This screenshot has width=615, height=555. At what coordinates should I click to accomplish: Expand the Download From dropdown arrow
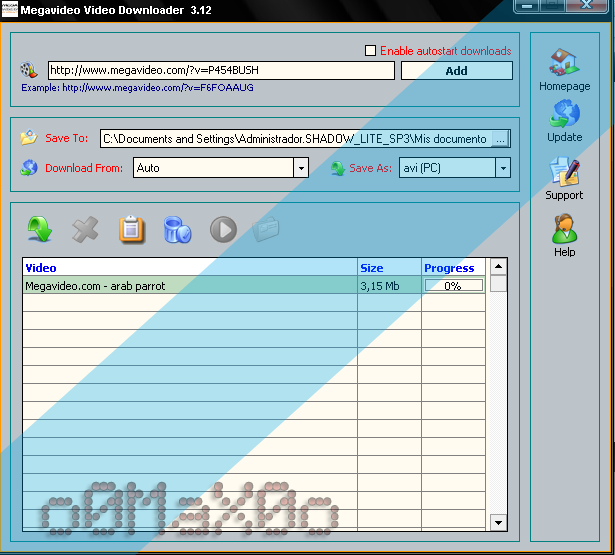[301, 168]
